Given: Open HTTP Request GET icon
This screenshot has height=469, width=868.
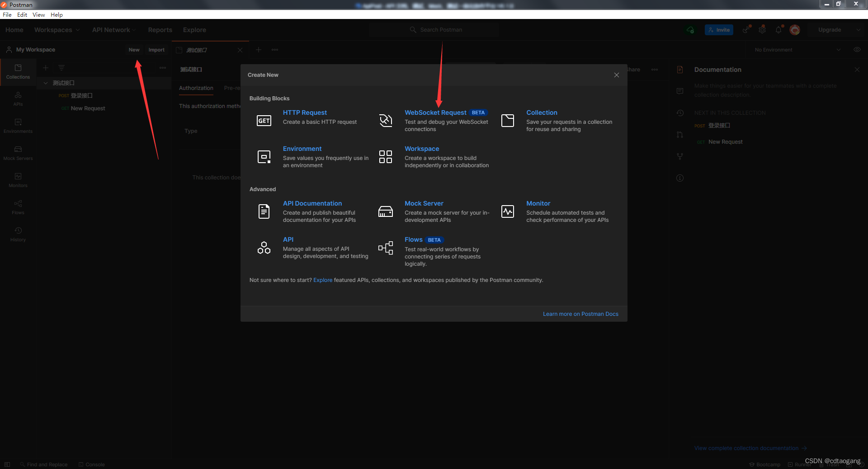Looking at the screenshot, I should (264, 121).
